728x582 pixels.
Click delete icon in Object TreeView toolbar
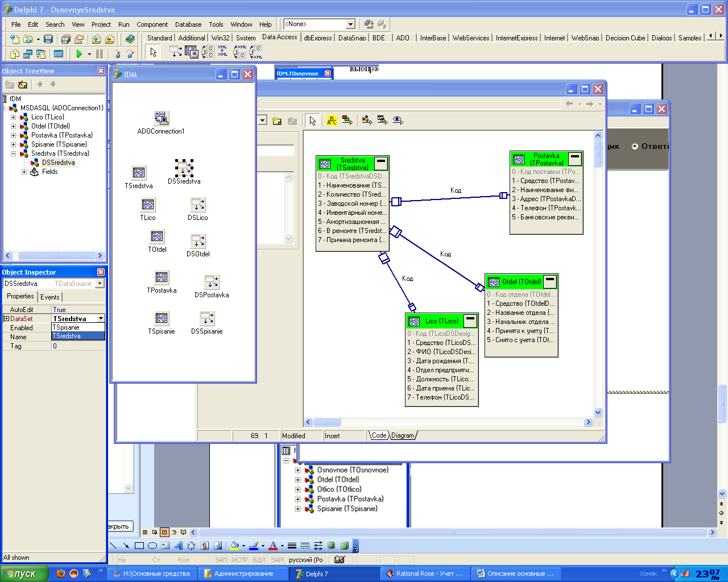[x=23, y=84]
